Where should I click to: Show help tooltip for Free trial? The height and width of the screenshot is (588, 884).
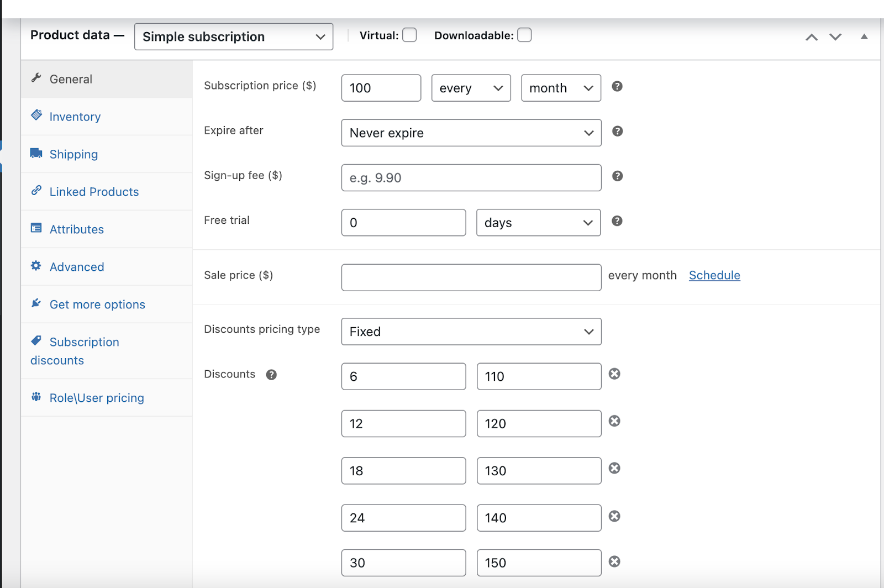pos(617,221)
